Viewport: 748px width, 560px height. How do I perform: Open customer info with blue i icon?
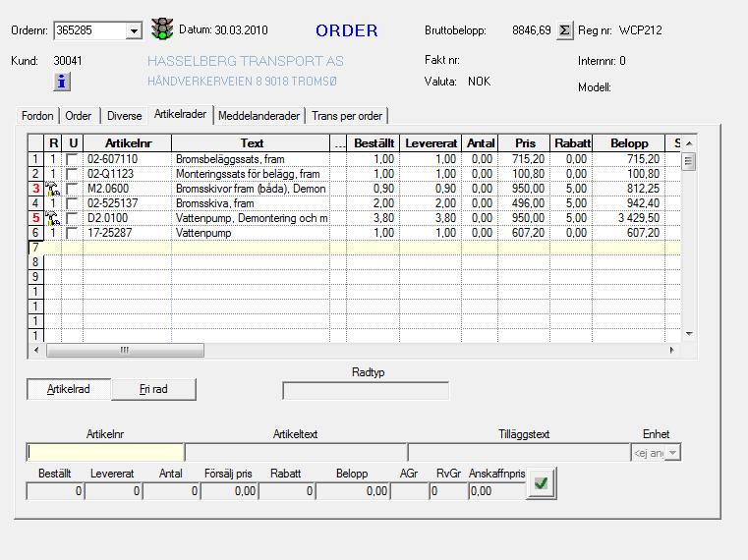pos(62,83)
